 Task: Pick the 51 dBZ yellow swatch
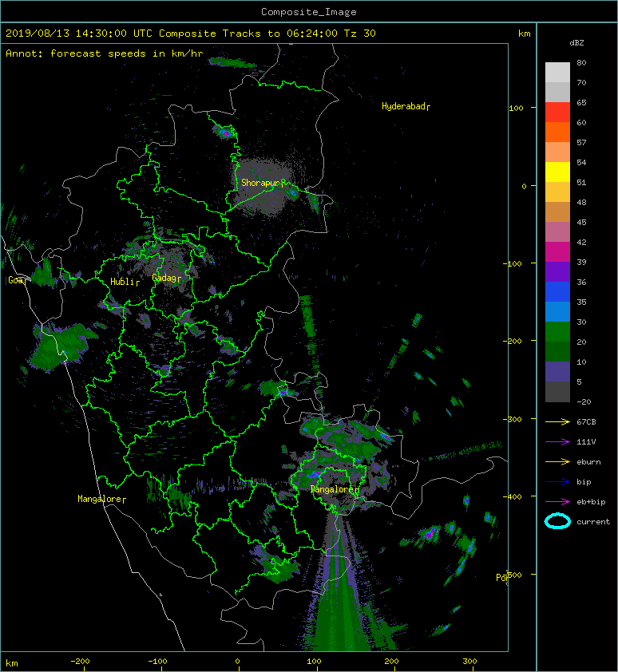pos(557,172)
